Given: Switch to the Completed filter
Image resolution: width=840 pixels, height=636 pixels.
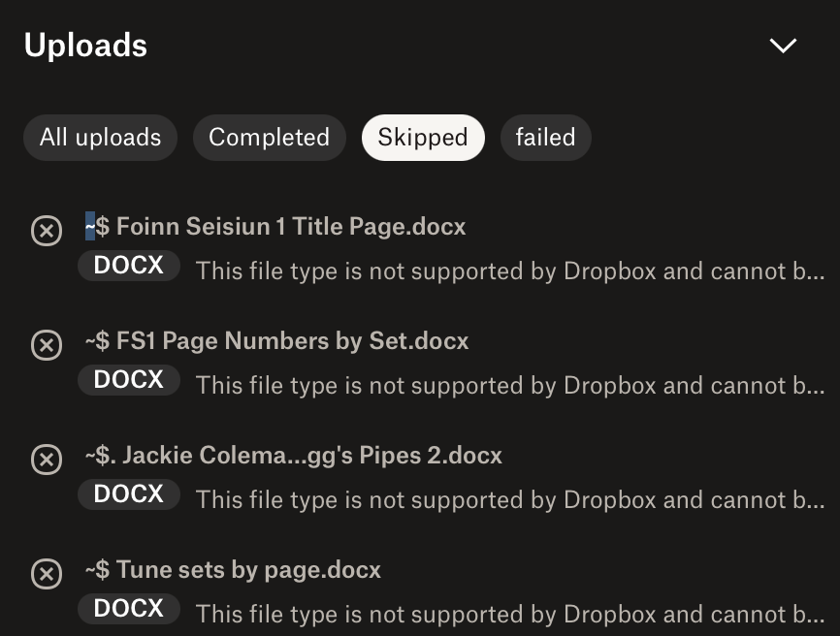Looking at the screenshot, I should click(x=269, y=138).
